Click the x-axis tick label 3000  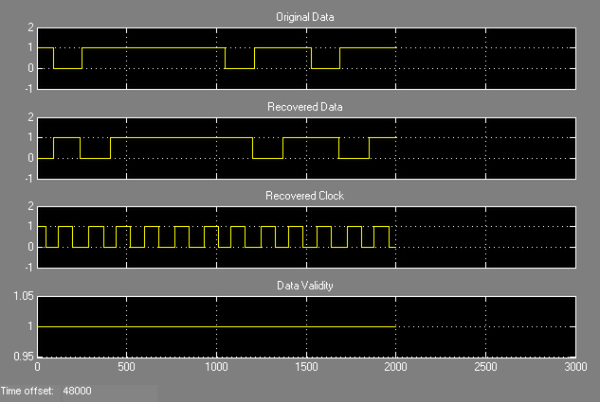point(575,367)
